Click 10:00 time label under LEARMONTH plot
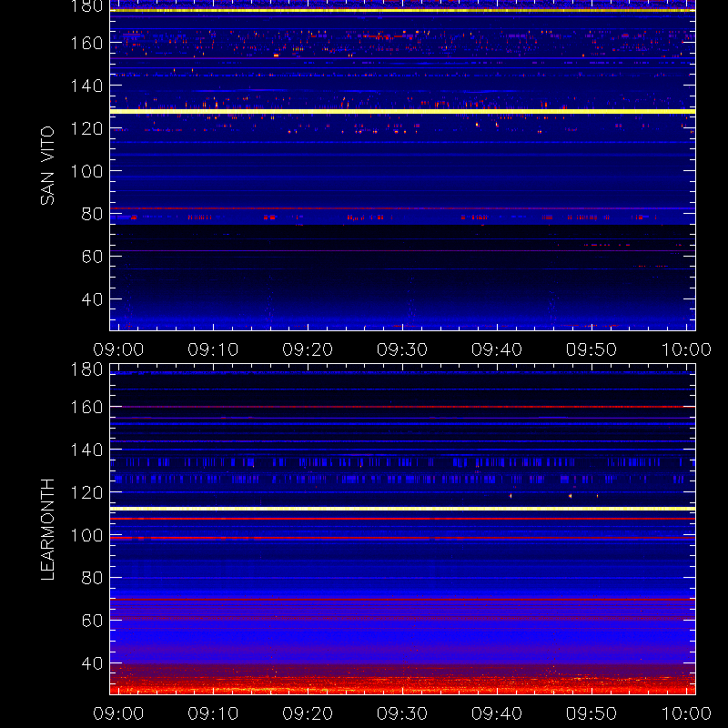The height and width of the screenshot is (728, 728). pos(686,713)
